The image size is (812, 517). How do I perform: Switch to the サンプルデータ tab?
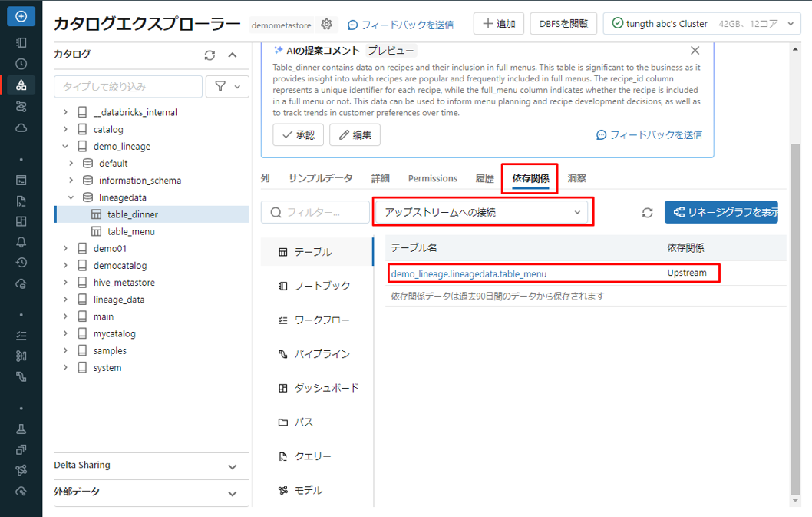pos(320,178)
